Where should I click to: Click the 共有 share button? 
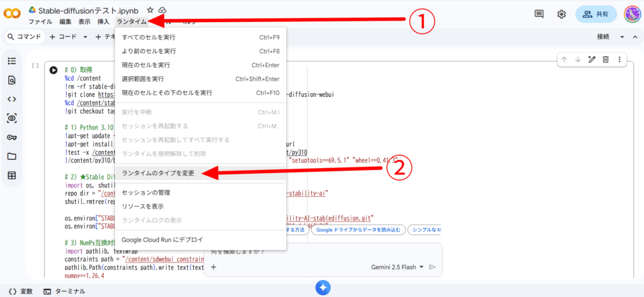point(596,14)
